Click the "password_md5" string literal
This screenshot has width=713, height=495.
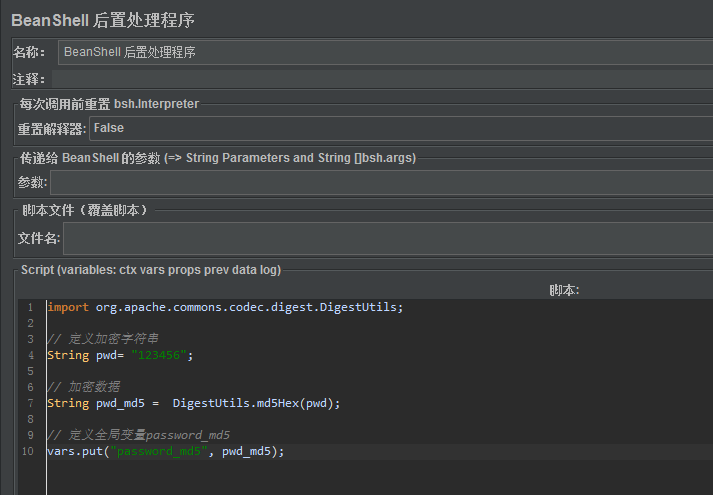click(159, 451)
